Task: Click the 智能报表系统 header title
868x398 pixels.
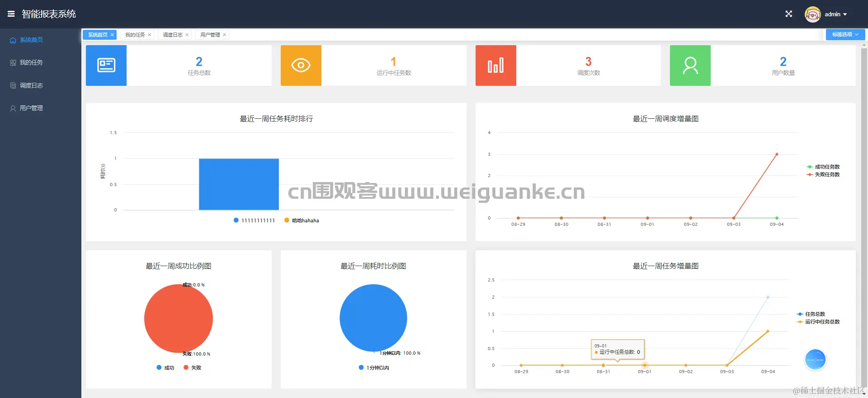Action: coord(49,14)
